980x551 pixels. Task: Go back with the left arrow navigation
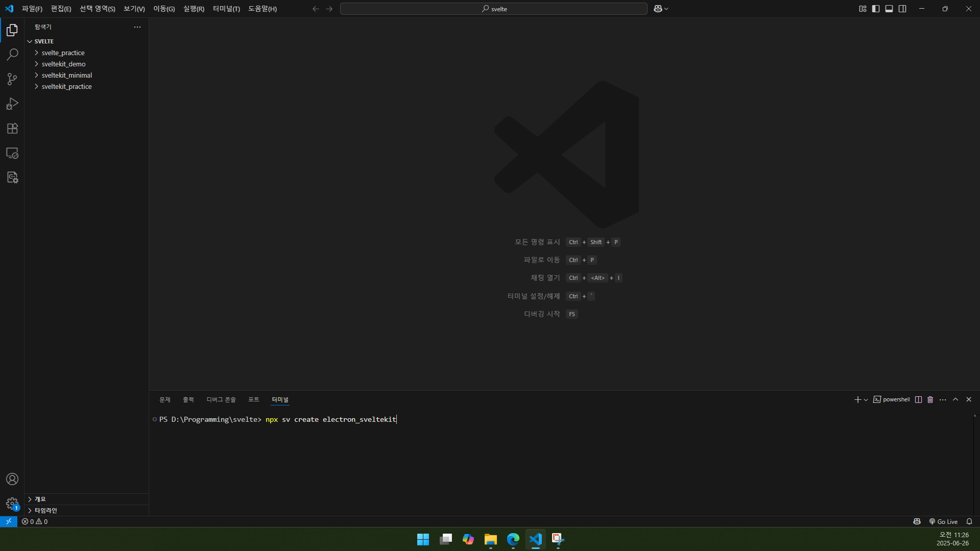[316, 9]
